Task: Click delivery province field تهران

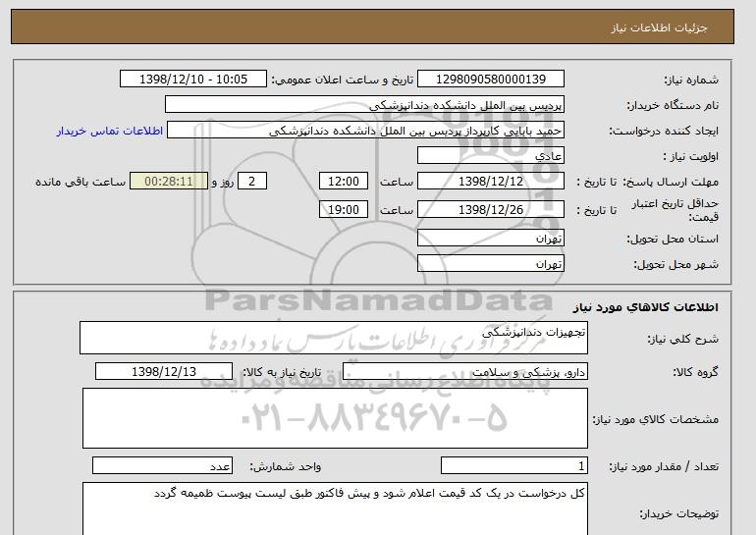Action: pyautogui.click(x=491, y=239)
